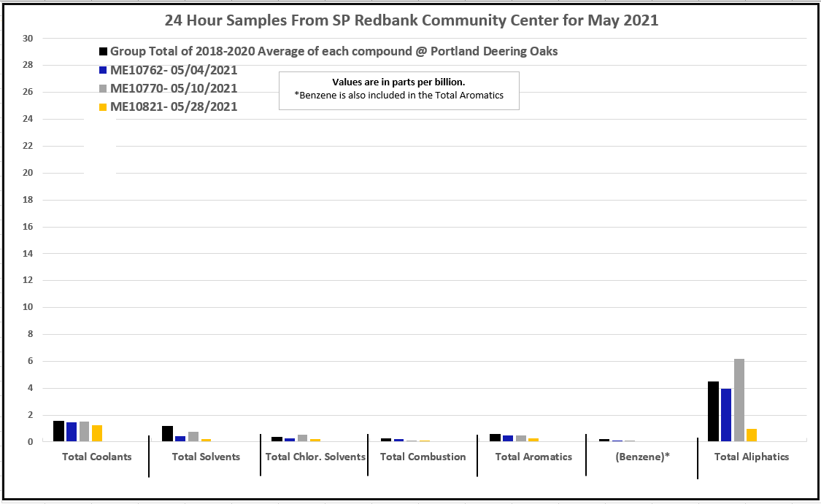This screenshot has width=821, height=504.
Task: Click the yellow bar in Total Aliphatics
Action: (x=752, y=435)
